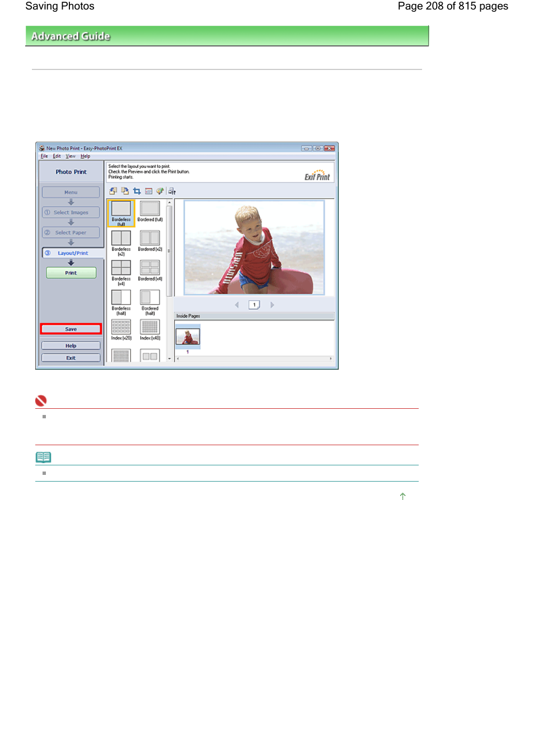Open the Edit menu
Image resolution: width=534 pixels, height=756 pixels.
[57, 156]
